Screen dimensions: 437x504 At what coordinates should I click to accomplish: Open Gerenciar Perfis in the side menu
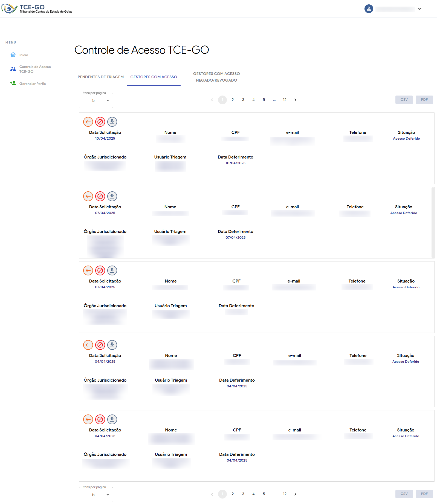point(32,84)
